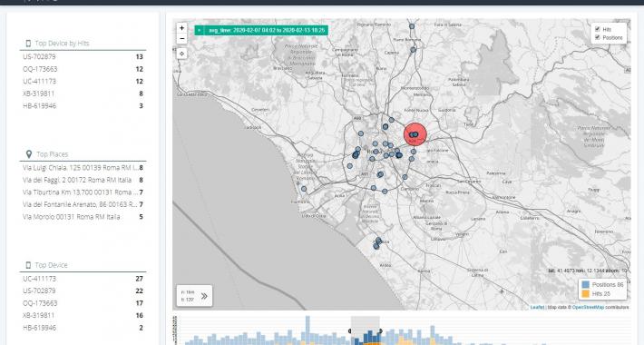
Task: Zoom in the map with plus button
Action: 182,28
